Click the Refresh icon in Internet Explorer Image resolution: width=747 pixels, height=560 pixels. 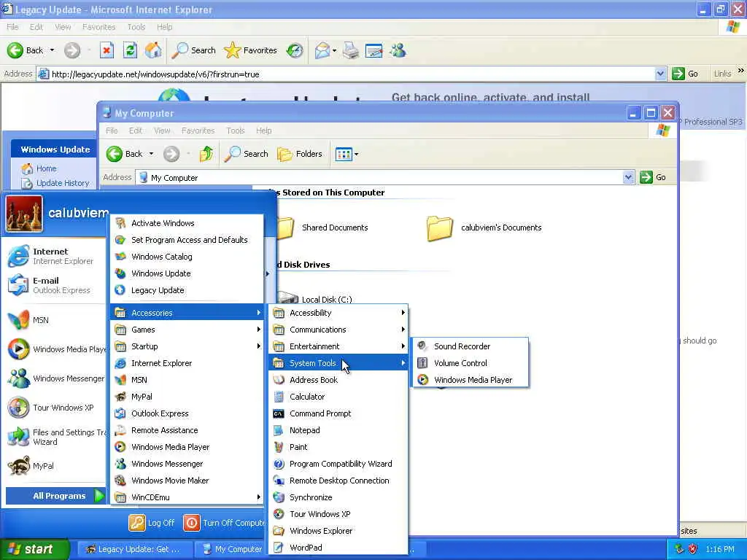pyautogui.click(x=130, y=50)
